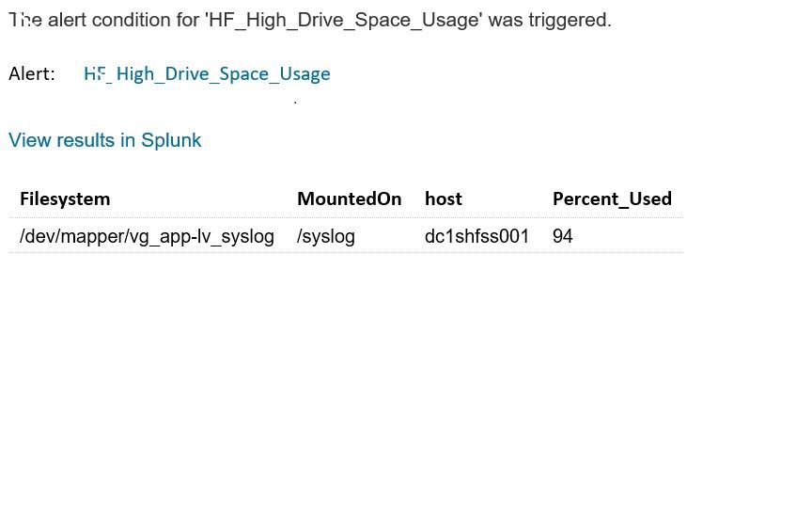Click the Percent_Used column header
The height and width of the screenshot is (508, 812).
(x=612, y=199)
